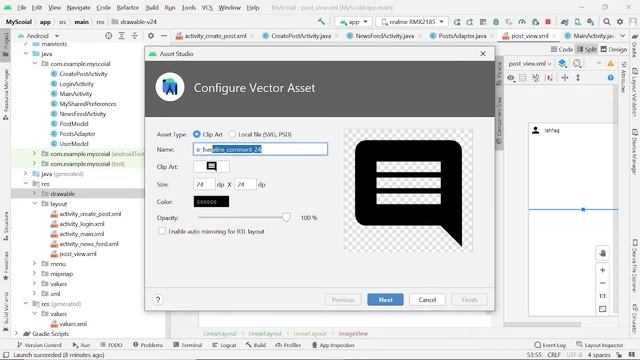The image size is (640, 360).
Task: Click the design surface layers icon
Action: point(562,63)
